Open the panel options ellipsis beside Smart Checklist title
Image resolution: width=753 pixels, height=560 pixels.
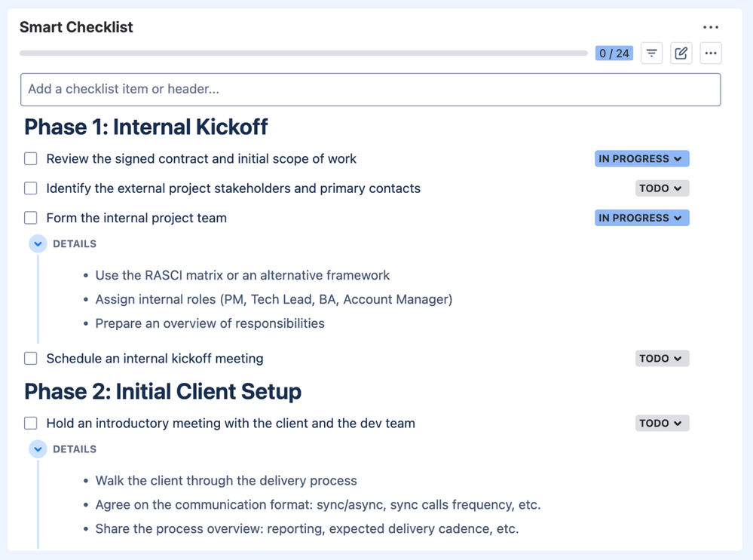click(x=711, y=27)
